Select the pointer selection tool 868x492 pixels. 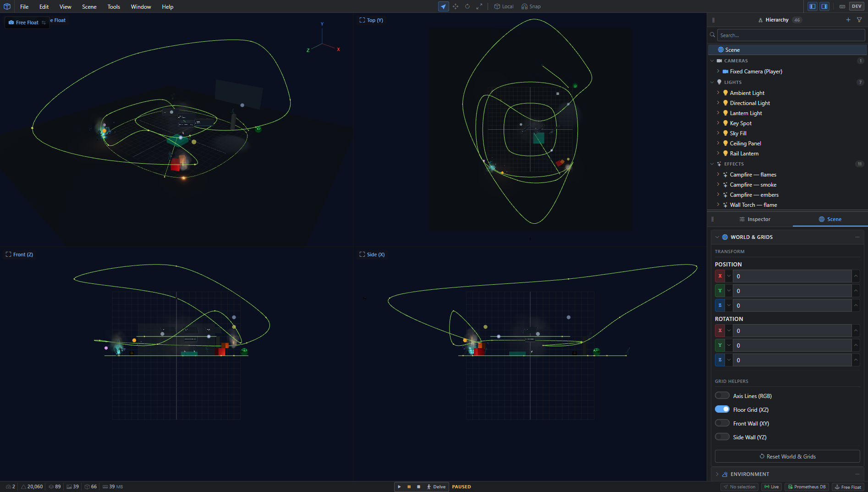[443, 6]
